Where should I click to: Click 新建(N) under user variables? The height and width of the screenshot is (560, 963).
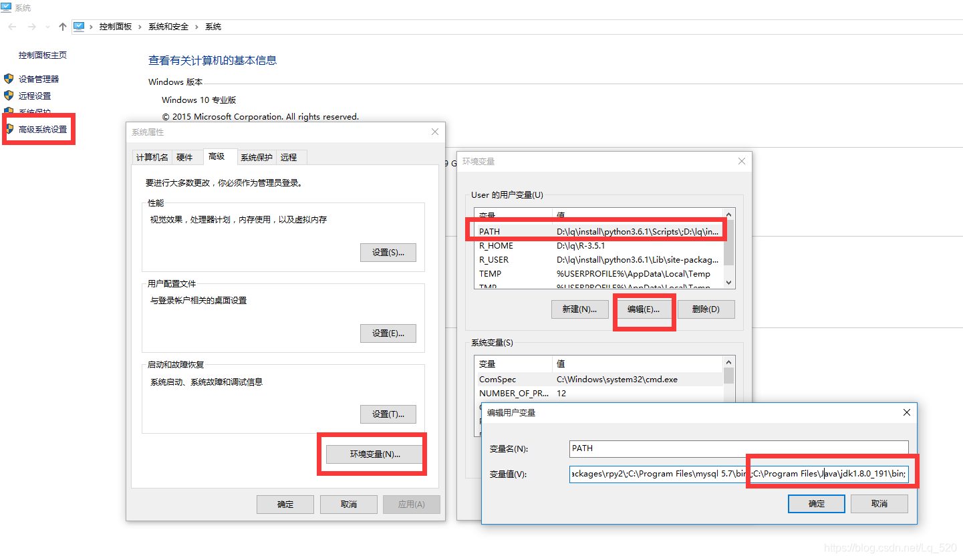[579, 309]
